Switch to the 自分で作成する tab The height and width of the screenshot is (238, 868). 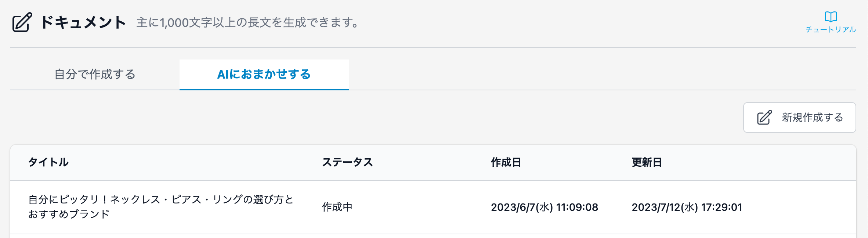pyautogui.click(x=95, y=75)
